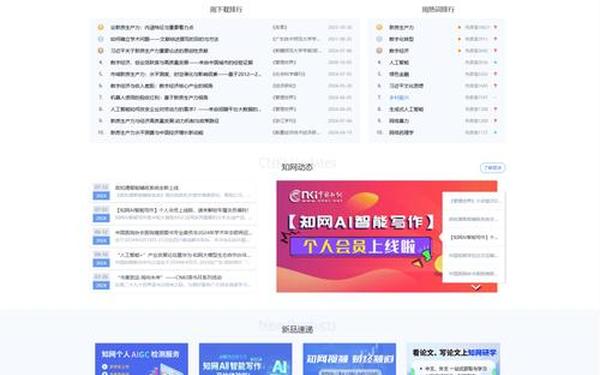Open the 知网AI智能写作 product card

pyautogui.click(x=246, y=359)
